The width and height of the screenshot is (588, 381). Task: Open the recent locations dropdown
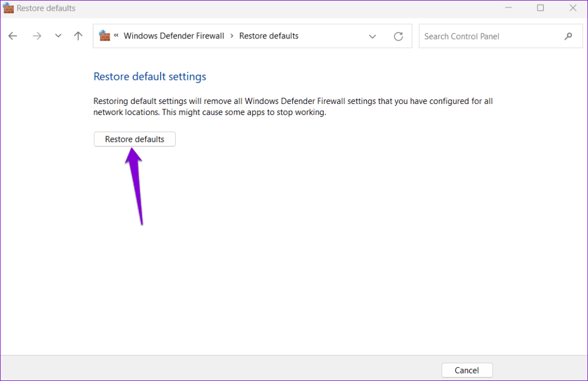[x=58, y=36]
